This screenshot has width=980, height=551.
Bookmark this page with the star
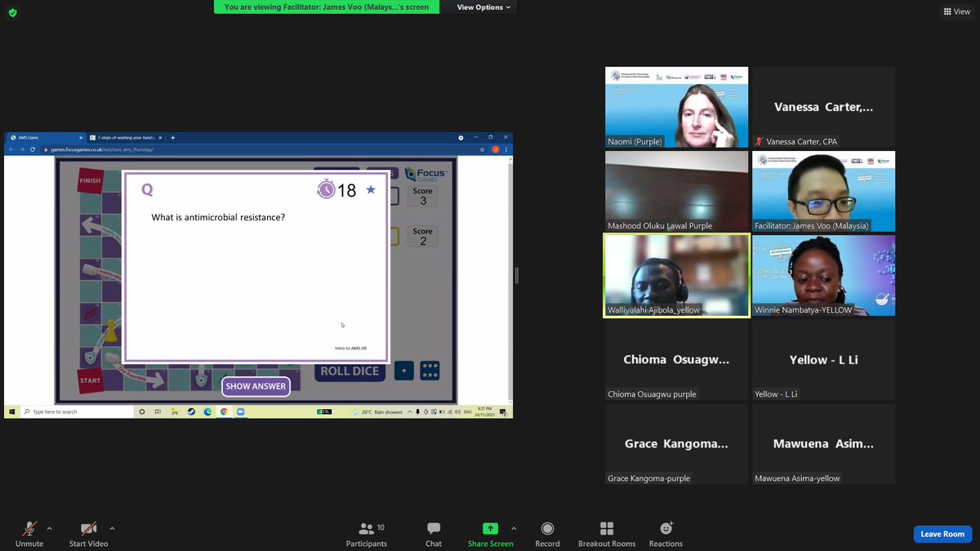(x=483, y=150)
